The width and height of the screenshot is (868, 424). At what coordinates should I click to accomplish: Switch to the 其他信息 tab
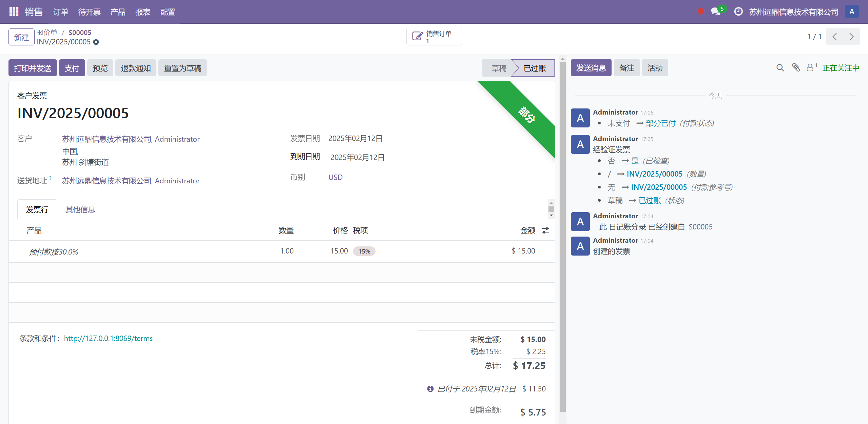click(x=80, y=209)
